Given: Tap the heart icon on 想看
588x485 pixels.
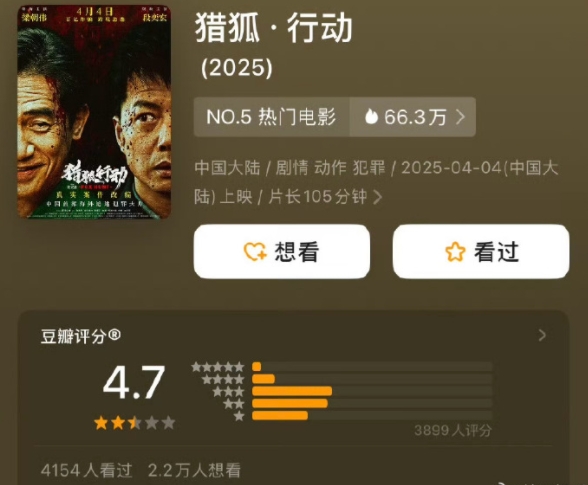Looking at the screenshot, I should [x=255, y=251].
